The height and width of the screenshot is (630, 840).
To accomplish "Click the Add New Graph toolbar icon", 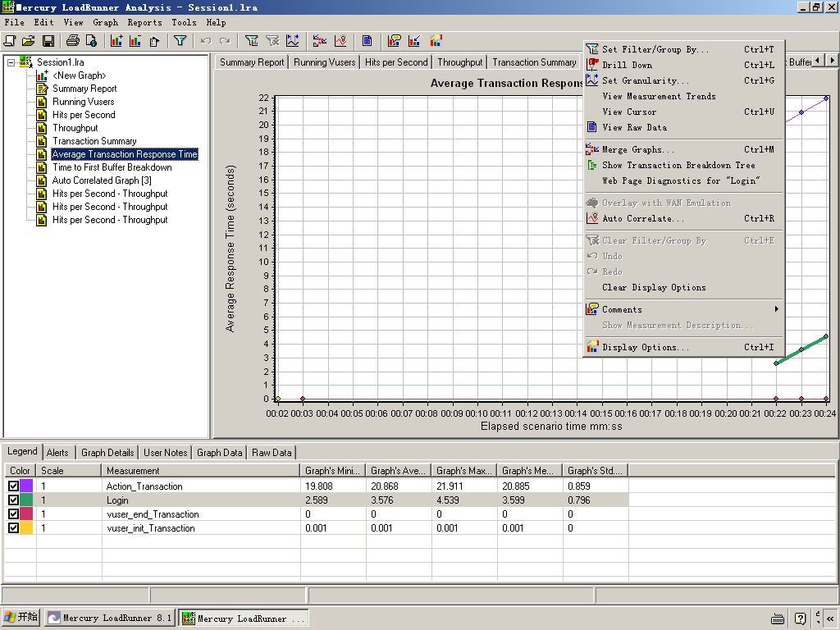I will pyautogui.click(x=116, y=41).
